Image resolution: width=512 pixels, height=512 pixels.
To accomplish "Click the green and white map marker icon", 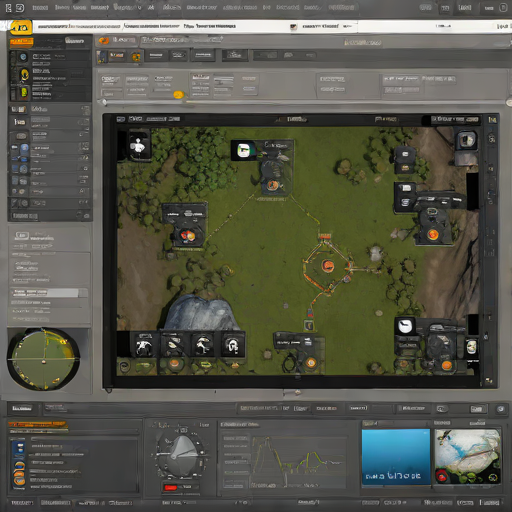I will tap(244, 150).
